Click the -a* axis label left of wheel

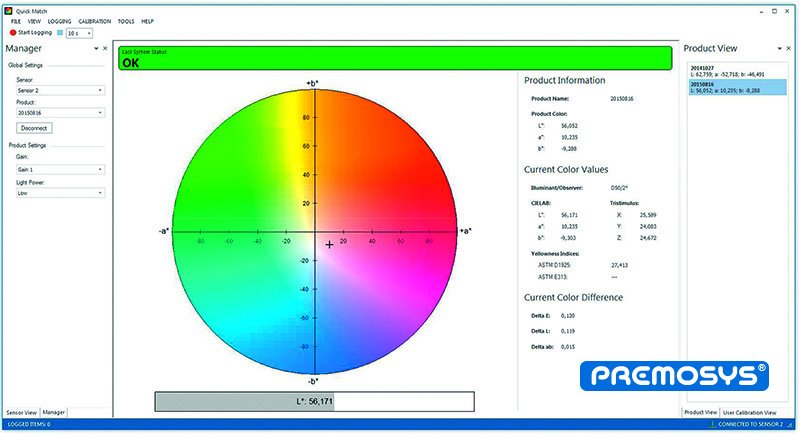pyautogui.click(x=164, y=231)
